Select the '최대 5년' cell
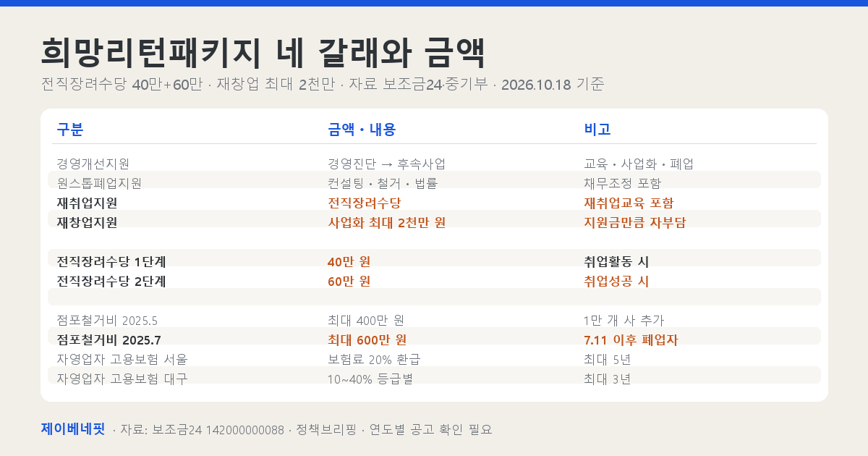Image resolution: width=868 pixels, height=456 pixels. pyautogui.click(x=607, y=359)
